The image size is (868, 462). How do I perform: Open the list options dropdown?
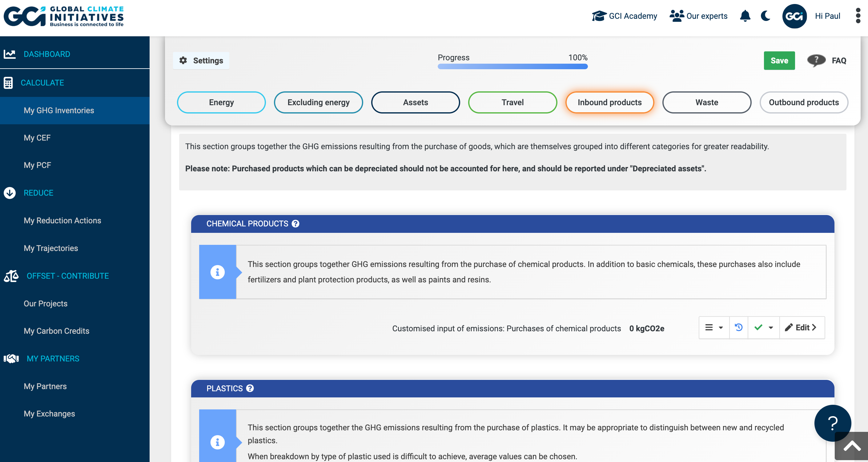pos(714,327)
